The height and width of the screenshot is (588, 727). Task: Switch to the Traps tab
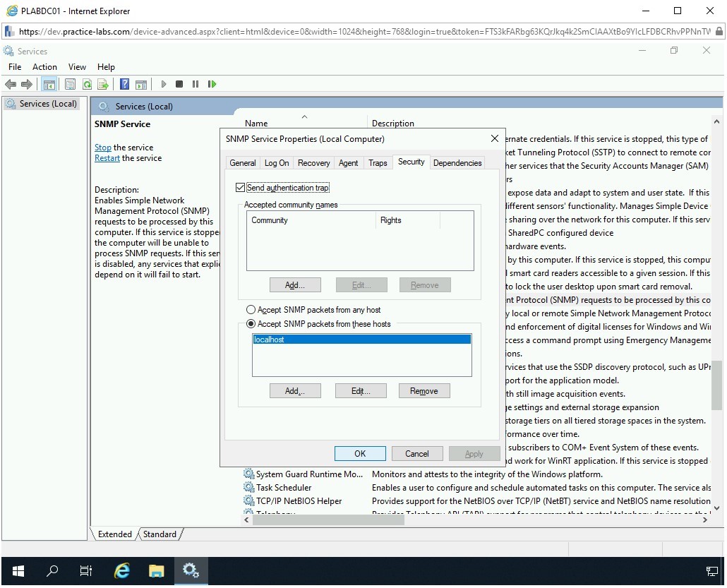click(x=378, y=163)
